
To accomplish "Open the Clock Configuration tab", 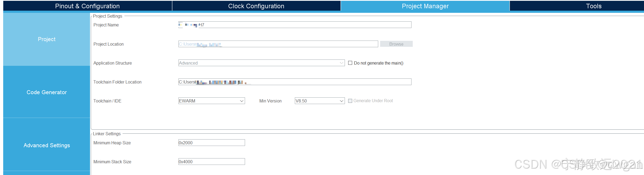I will coord(256,6).
